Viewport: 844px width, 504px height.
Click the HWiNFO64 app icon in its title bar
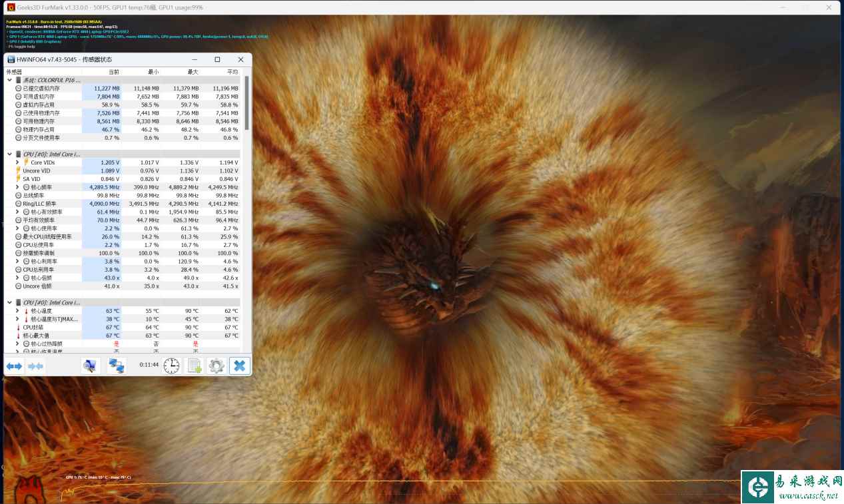pos(11,59)
